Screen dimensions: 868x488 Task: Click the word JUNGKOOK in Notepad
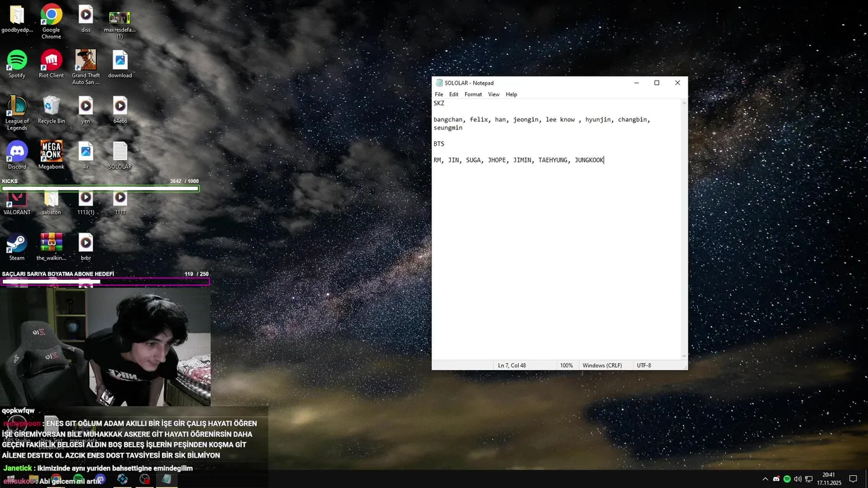click(589, 160)
